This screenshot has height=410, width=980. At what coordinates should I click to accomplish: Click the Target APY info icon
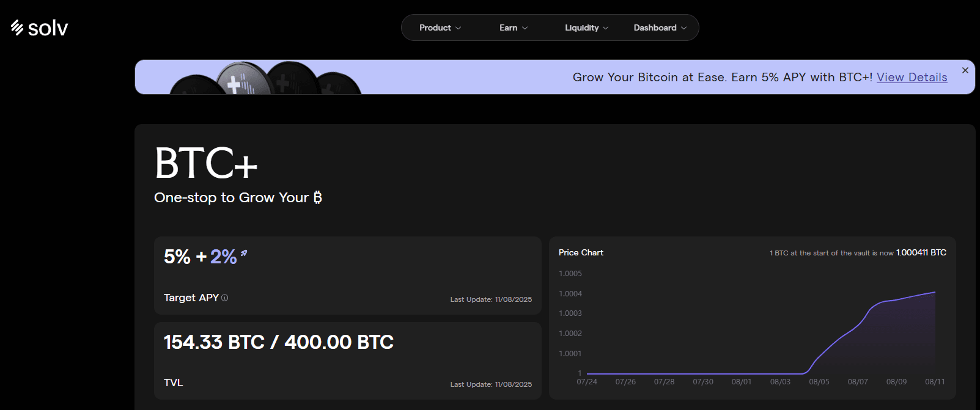(x=224, y=298)
